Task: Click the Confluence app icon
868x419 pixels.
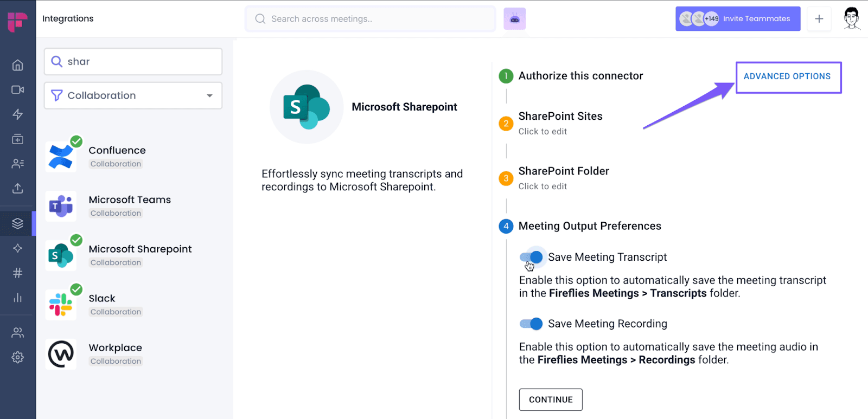Action: click(x=61, y=157)
